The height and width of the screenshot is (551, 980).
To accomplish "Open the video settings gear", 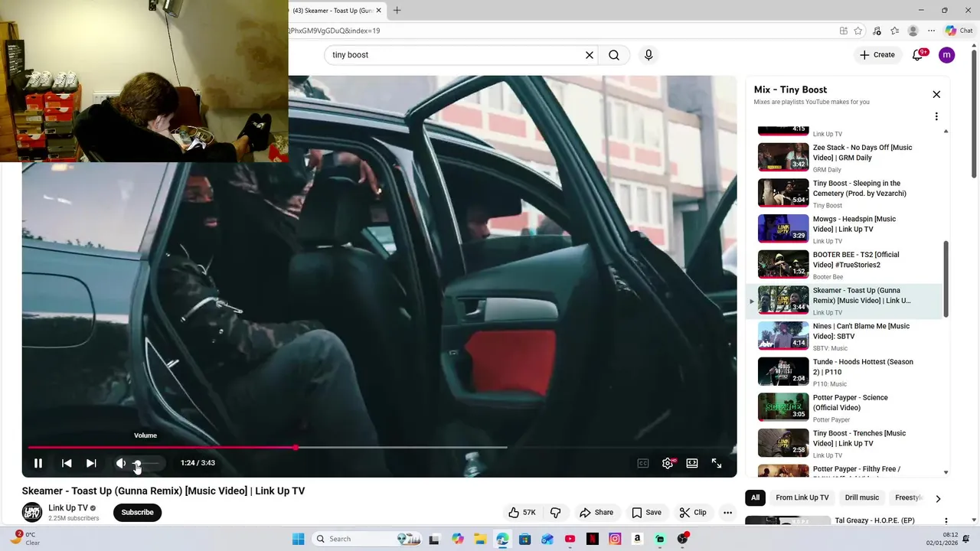I will pos(668,463).
